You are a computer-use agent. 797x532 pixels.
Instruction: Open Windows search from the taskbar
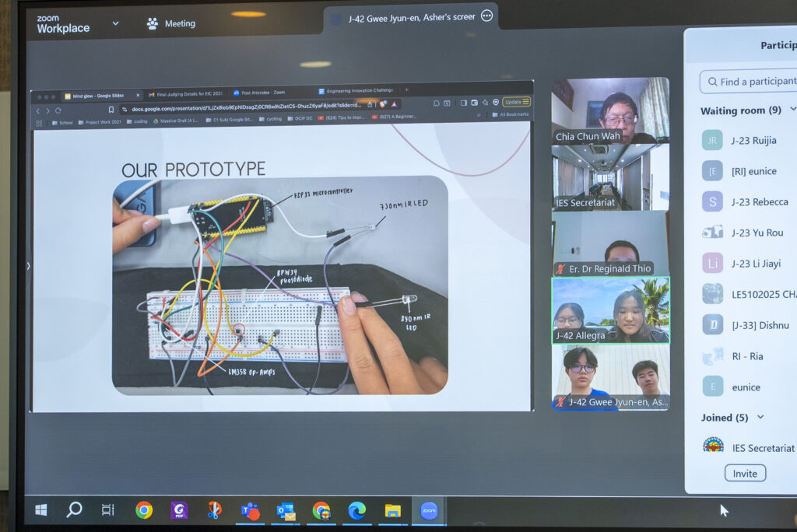click(74, 510)
